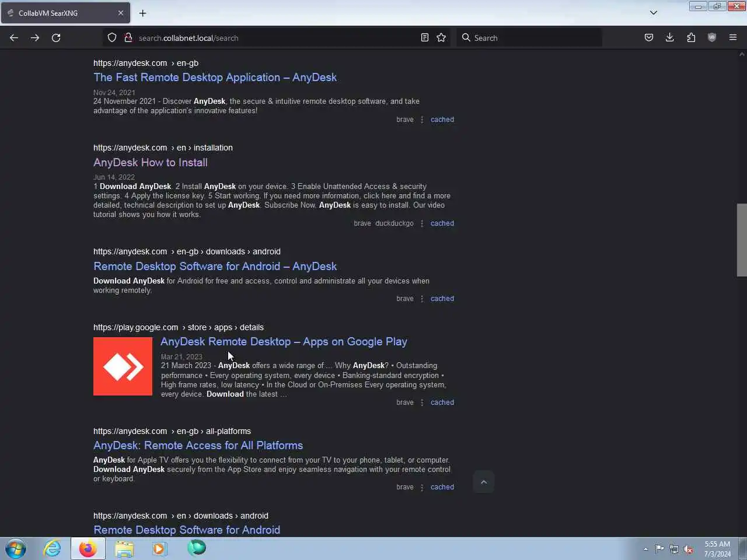Click https://play.google.com result URL text
This screenshot has width=747, height=560.
coord(136,327)
